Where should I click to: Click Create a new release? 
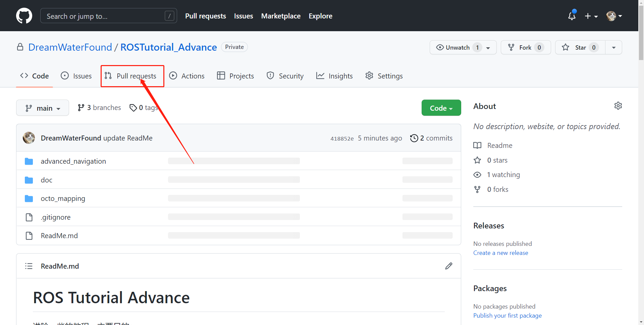click(500, 253)
